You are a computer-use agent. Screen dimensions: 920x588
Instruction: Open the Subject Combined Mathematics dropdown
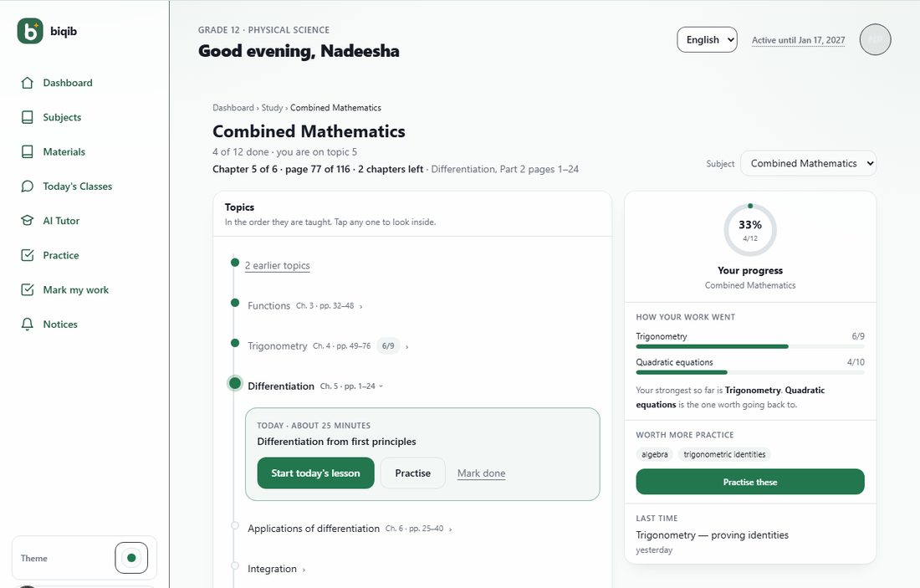click(809, 163)
